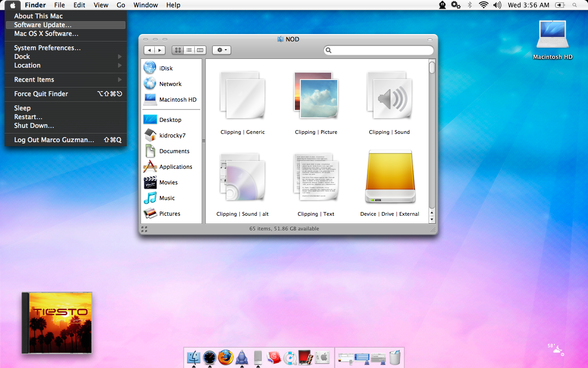Click the gears icon in the menu bar
Viewport: 588px width, 368px height.
(456, 5)
